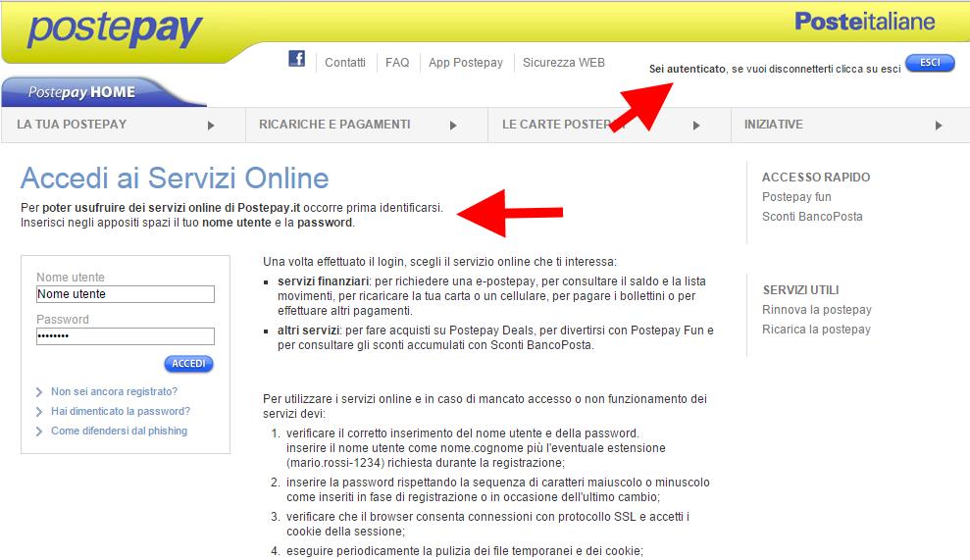Click the 'Accedi ai Servizi Online' heading
The height and width of the screenshot is (560, 970).
(x=175, y=178)
